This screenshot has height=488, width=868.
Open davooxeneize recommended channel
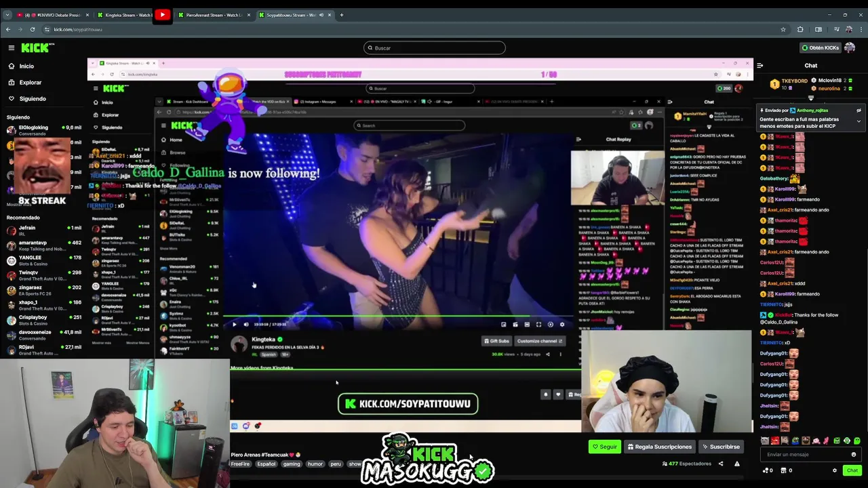coord(43,335)
